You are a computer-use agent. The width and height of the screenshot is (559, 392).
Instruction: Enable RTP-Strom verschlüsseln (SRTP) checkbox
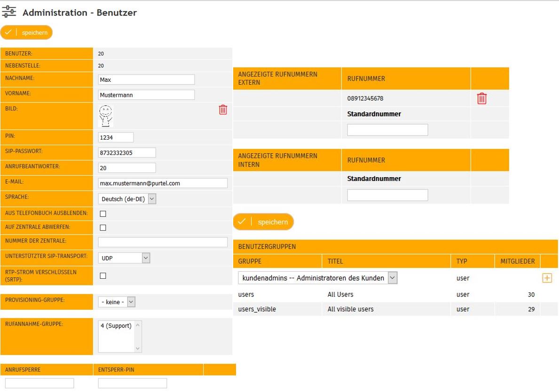click(103, 275)
